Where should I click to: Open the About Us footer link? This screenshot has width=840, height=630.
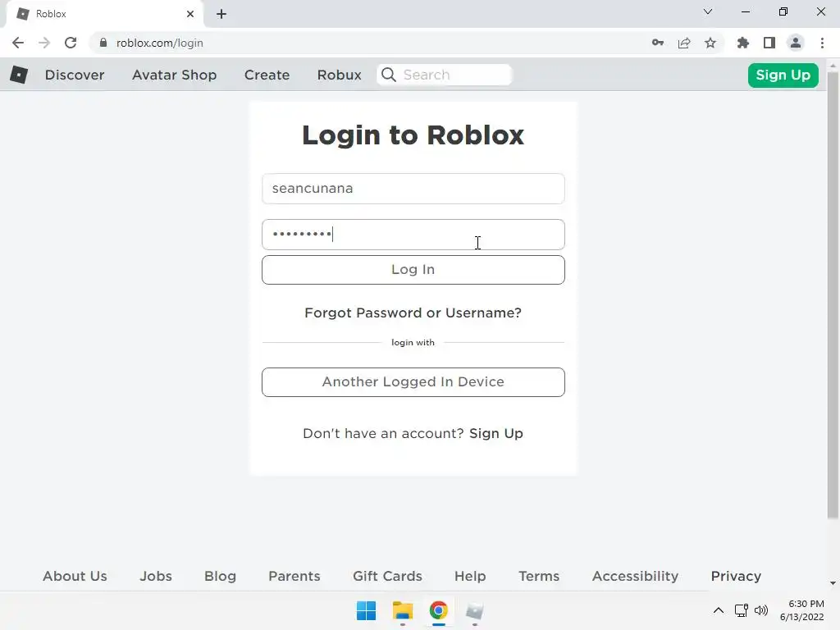[x=75, y=576]
